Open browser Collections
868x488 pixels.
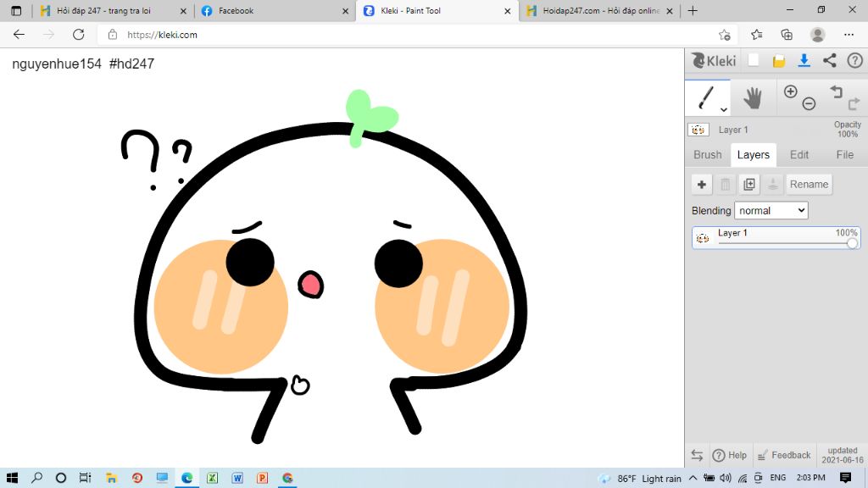[787, 35]
